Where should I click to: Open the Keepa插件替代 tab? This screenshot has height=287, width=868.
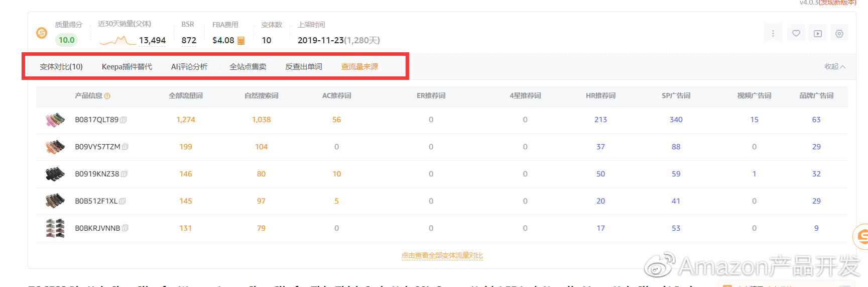127,67
